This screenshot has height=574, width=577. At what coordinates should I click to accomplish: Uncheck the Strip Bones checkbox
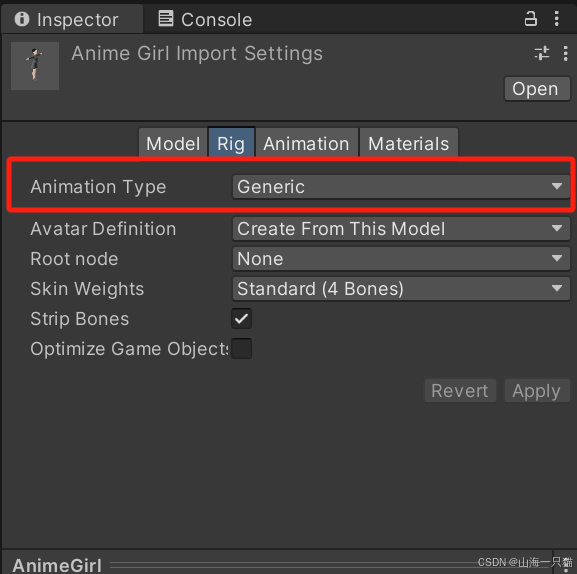pyautogui.click(x=241, y=319)
